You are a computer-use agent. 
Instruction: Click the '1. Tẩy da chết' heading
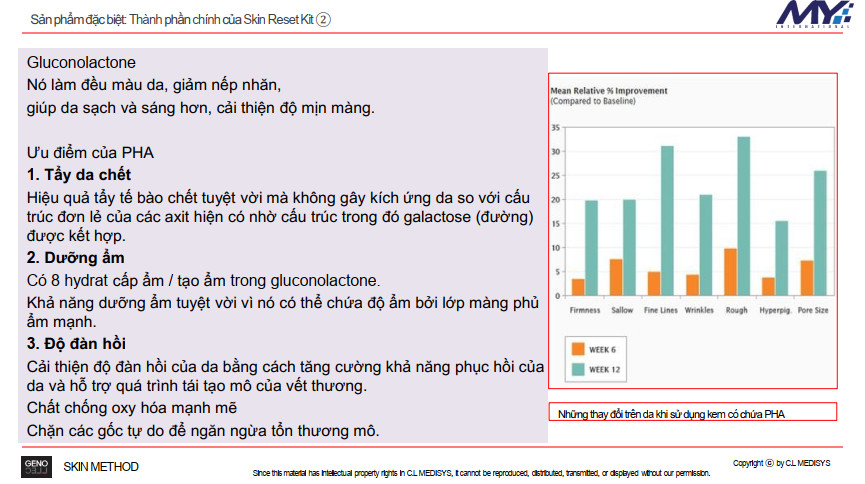coord(79,175)
